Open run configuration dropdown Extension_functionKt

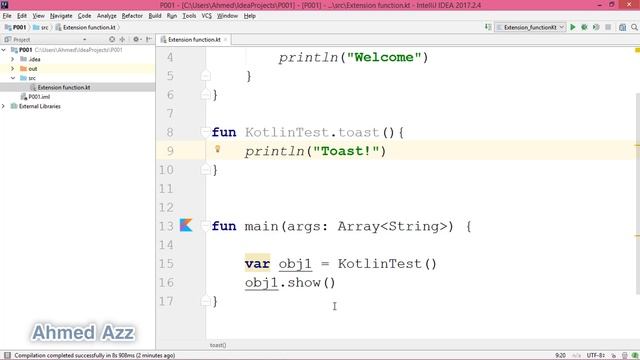(x=530, y=27)
